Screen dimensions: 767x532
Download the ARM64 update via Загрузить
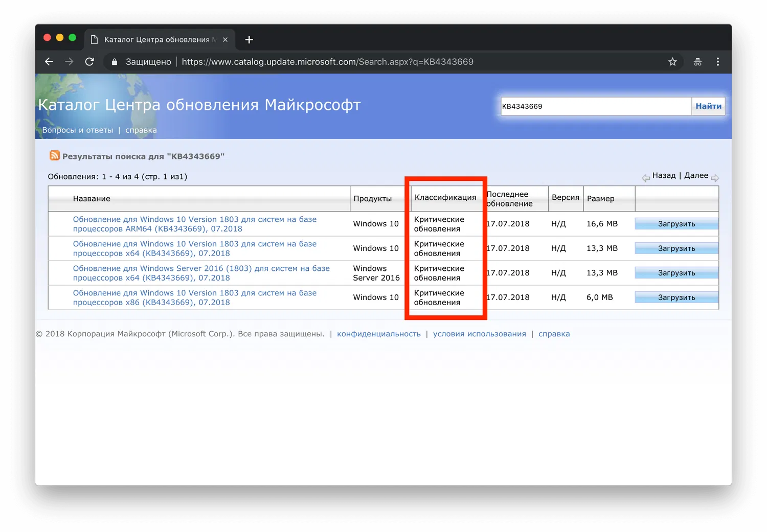676,224
